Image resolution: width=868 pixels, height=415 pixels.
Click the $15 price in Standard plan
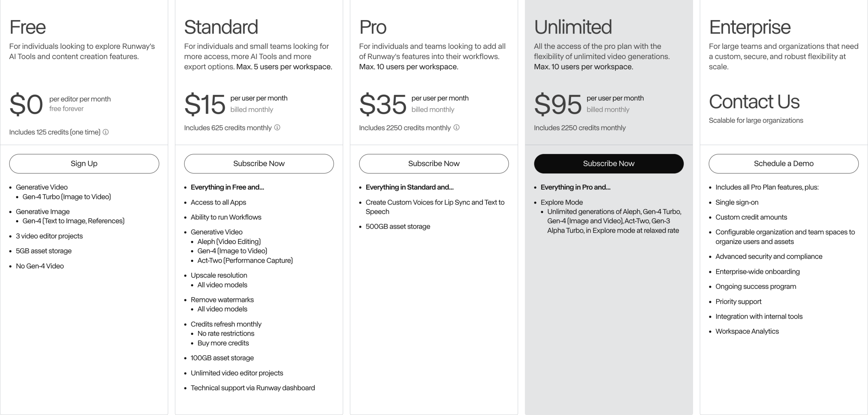pyautogui.click(x=205, y=104)
